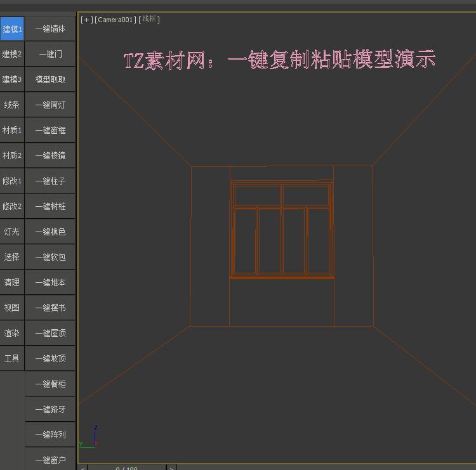Screen dimensions: 476x470
Task: Select the window frame model in viewport
Action: pyautogui.click(x=282, y=230)
